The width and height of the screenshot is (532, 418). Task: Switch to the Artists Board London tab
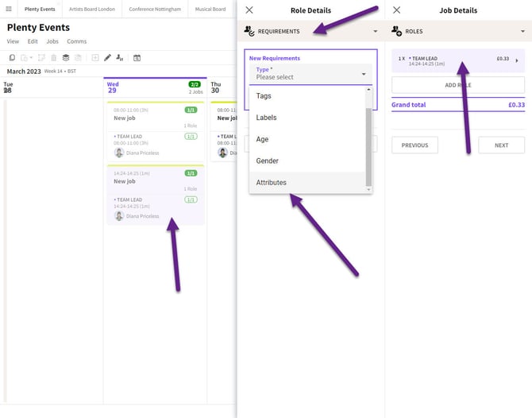[92, 9]
